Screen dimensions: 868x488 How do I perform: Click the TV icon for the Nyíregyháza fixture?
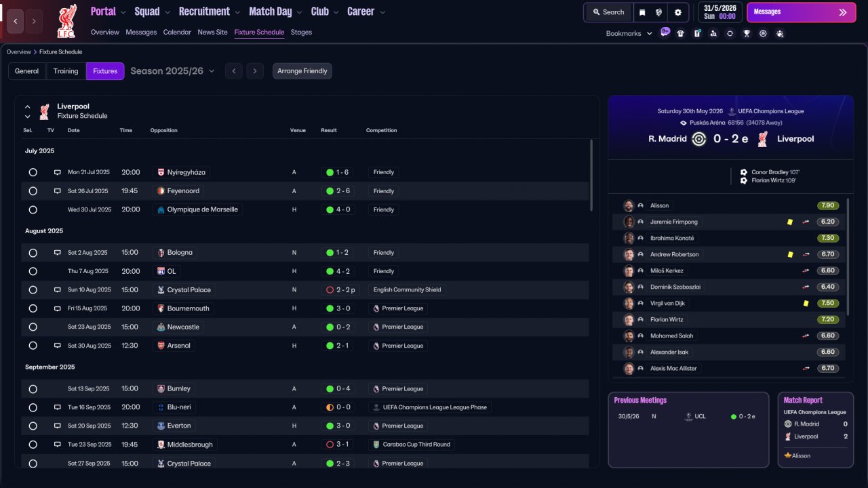pos(58,172)
